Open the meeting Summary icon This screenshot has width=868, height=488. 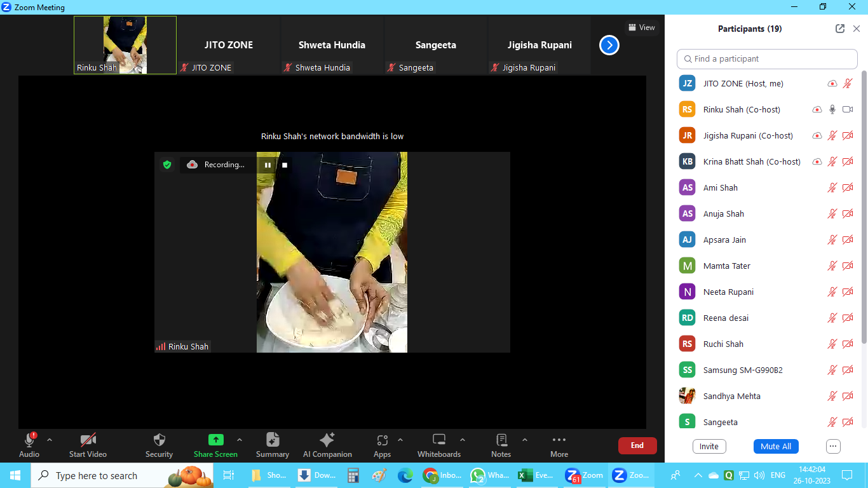(x=273, y=440)
